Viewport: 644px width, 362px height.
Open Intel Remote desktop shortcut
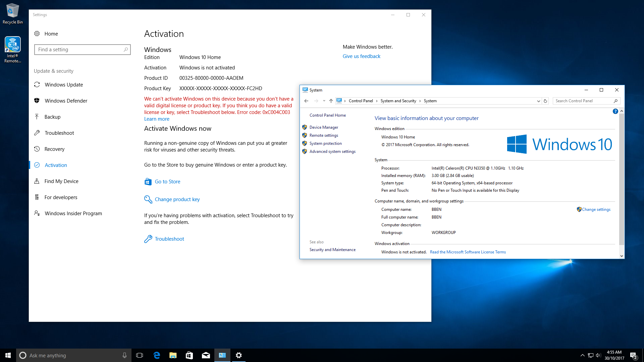(13, 50)
